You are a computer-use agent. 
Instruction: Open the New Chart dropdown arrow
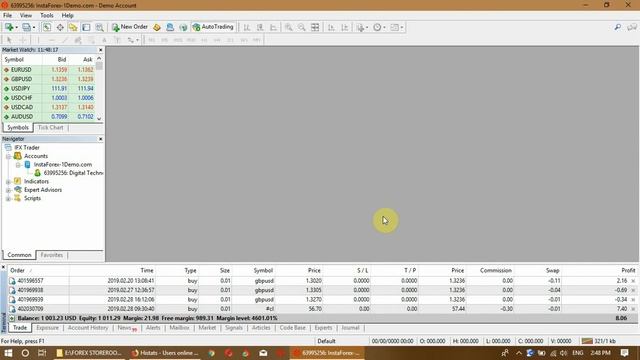(16, 28)
